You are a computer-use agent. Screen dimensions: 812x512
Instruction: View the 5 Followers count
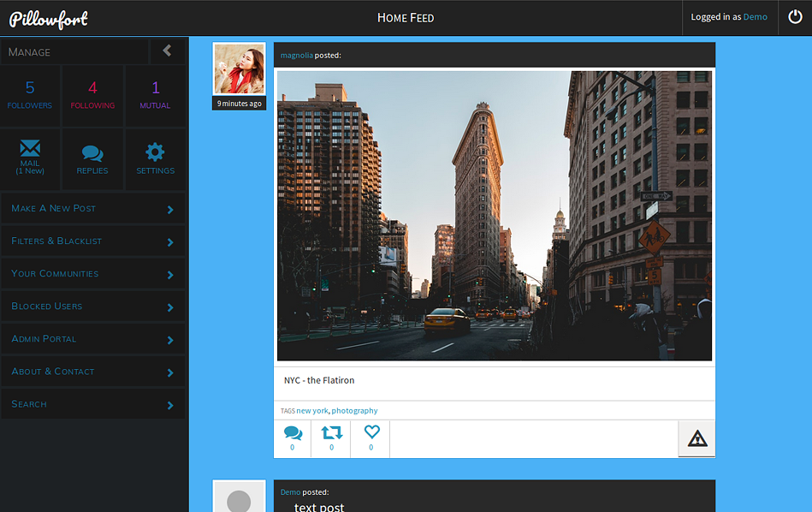pyautogui.click(x=30, y=94)
